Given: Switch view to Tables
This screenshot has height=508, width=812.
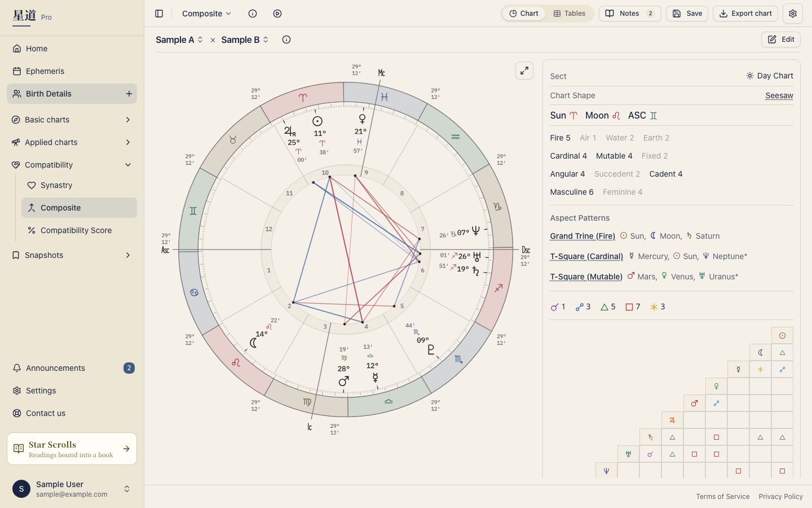Looking at the screenshot, I should tap(570, 14).
